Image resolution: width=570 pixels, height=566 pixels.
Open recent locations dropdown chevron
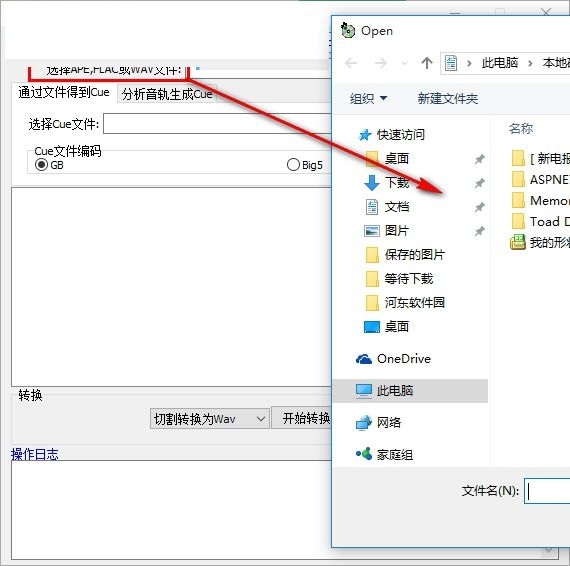click(x=404, y=64)
